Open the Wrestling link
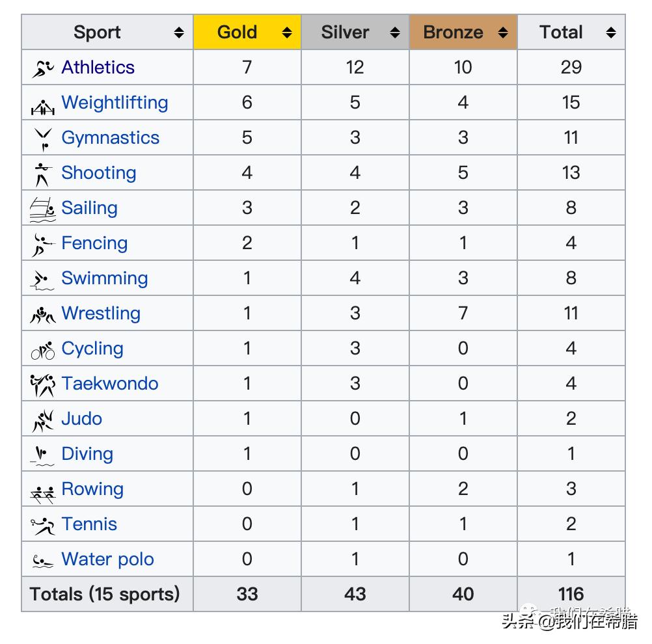Image resolution: width=652 pixels, height=644 pixels. (101, 314)
